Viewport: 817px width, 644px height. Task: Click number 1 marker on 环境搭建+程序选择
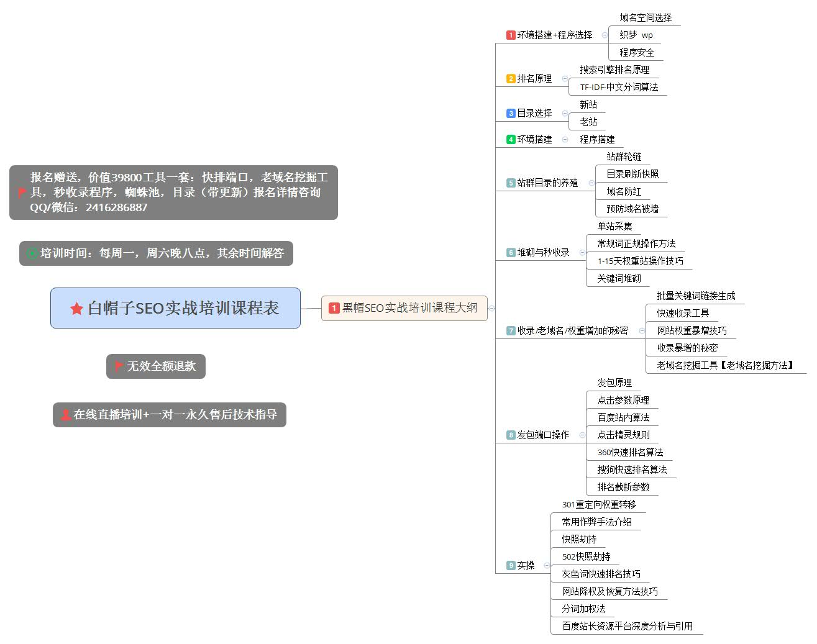511,35
